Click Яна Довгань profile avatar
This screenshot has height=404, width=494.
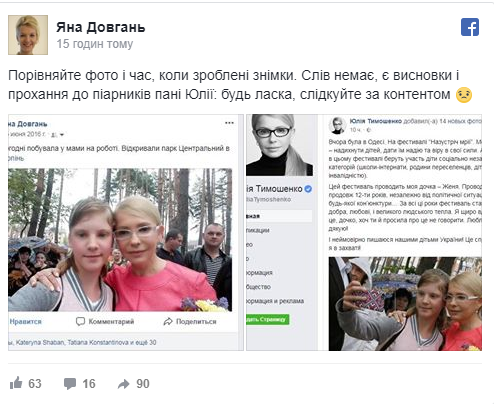28,35
